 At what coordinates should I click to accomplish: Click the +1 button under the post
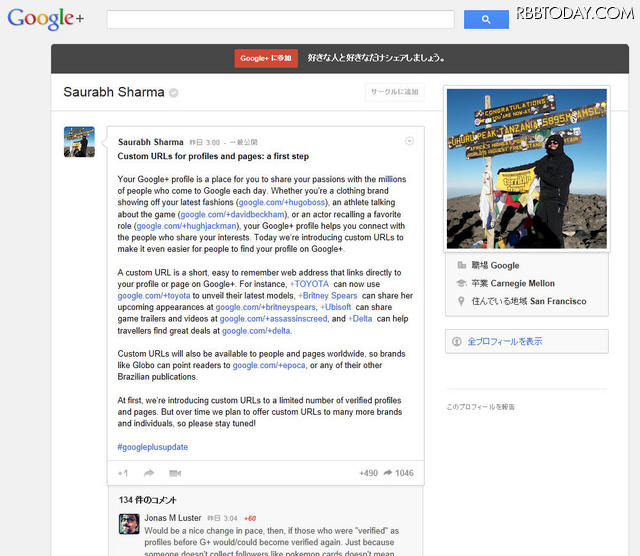click(123, 473)
